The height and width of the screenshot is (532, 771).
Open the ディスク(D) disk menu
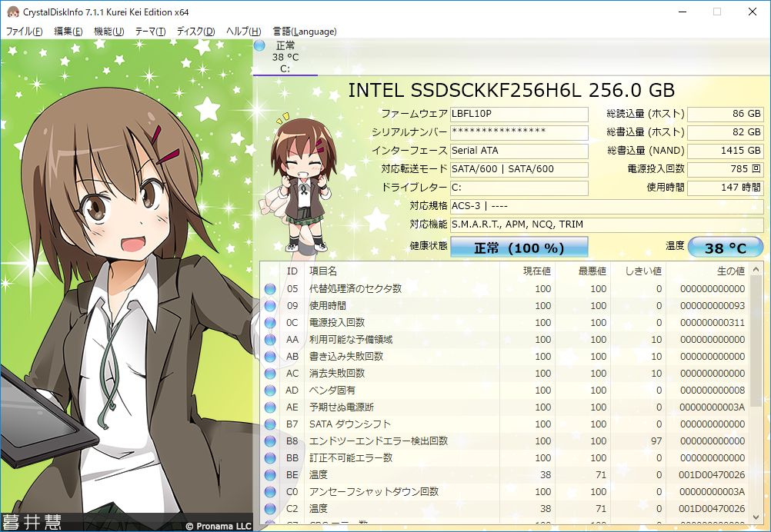(195, 32)
